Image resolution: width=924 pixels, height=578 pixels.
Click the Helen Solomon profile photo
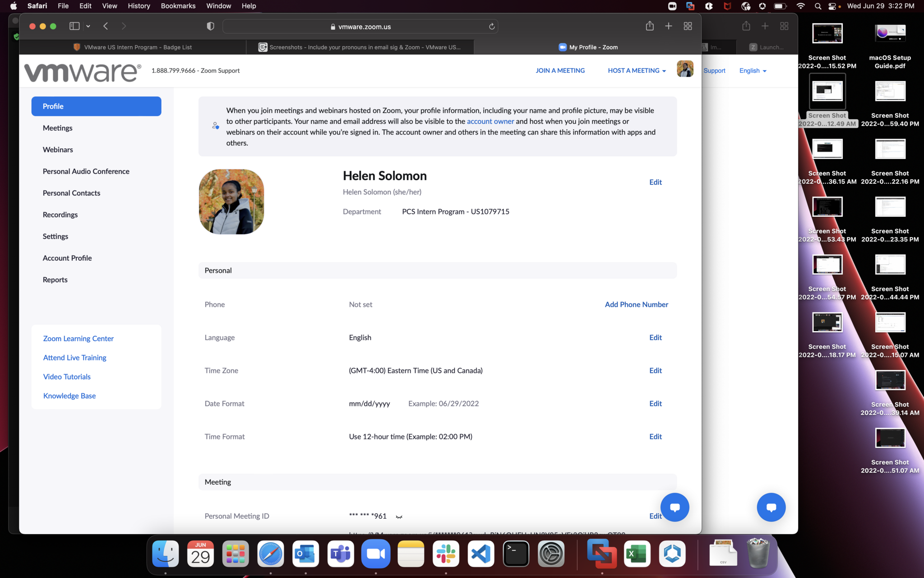(x=231, y=202)
